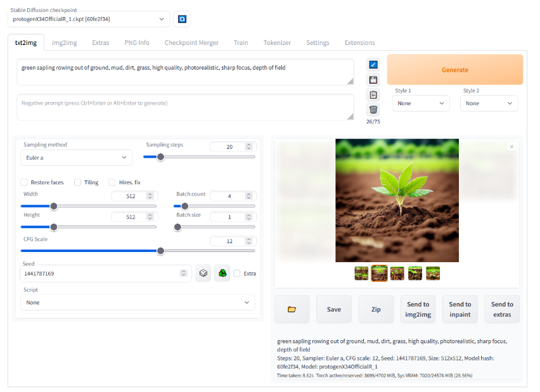Toggle the Tiling checkbox
The width and height of the screenshot is (540, 392).
(77, 182)
